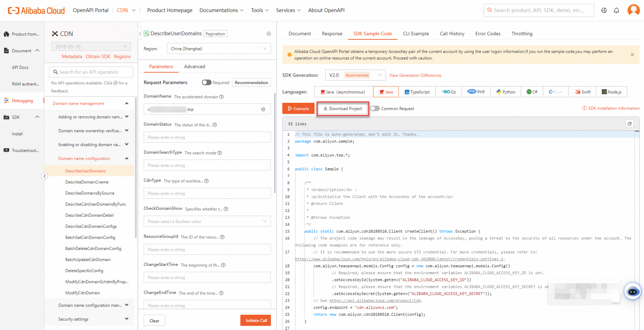Click the help icon beside ChangeStartTime description
The width and height of the screenshot is (644, 330).
223,265
